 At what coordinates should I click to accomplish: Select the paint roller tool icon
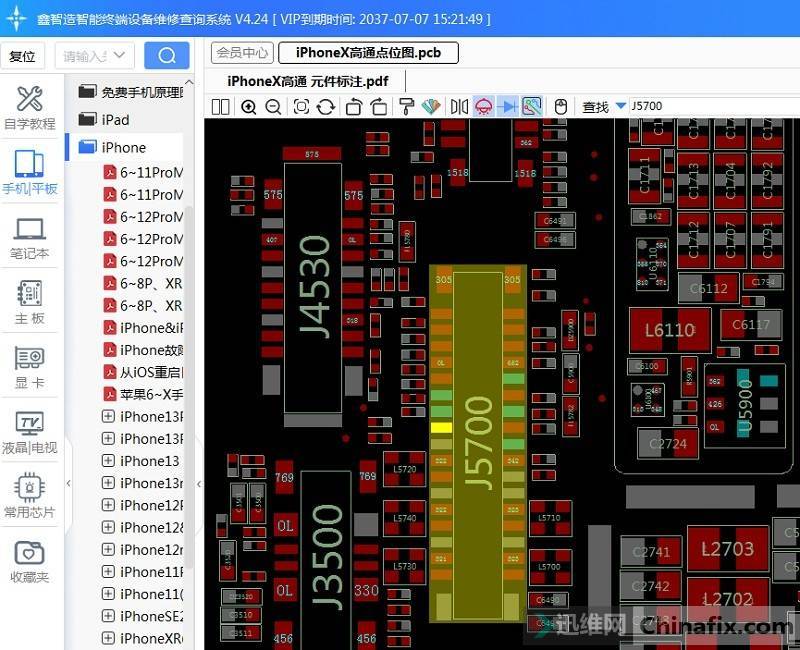click(407, 107)
